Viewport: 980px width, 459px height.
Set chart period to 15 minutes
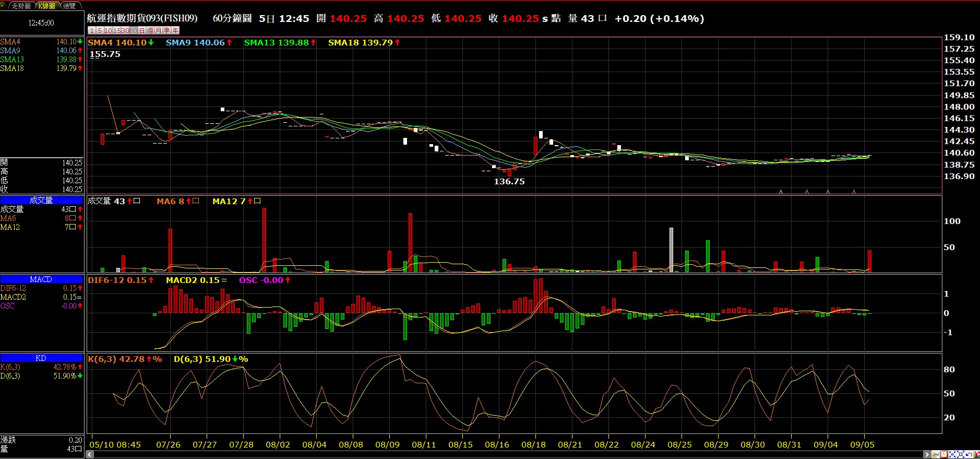point(117,30)
